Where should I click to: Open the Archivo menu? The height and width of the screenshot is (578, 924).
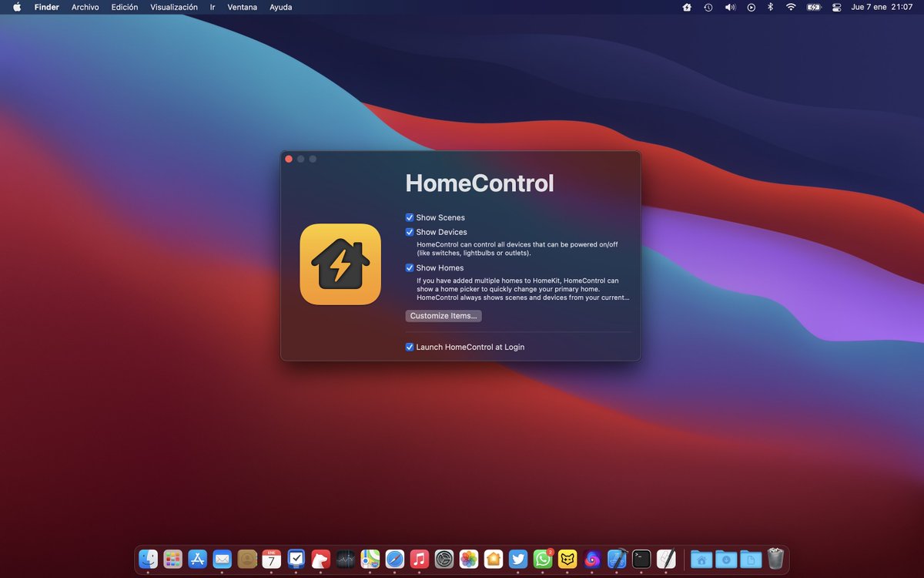(85, 7)
